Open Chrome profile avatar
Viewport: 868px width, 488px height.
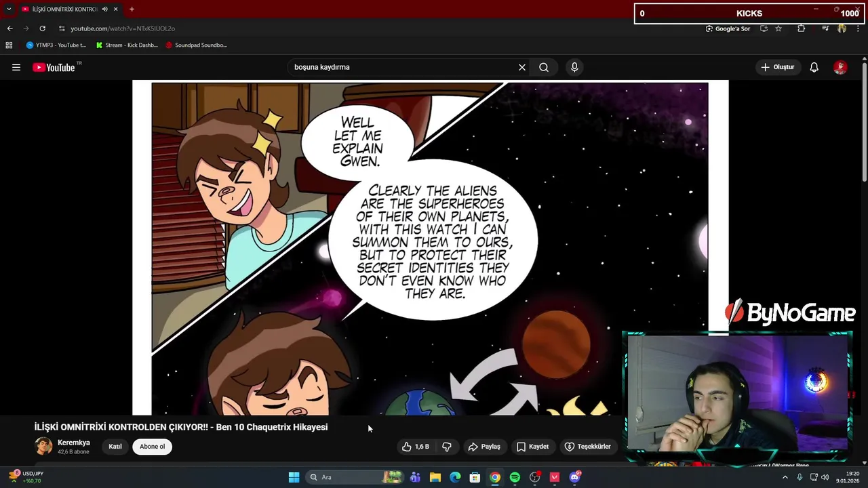(842, 28)
